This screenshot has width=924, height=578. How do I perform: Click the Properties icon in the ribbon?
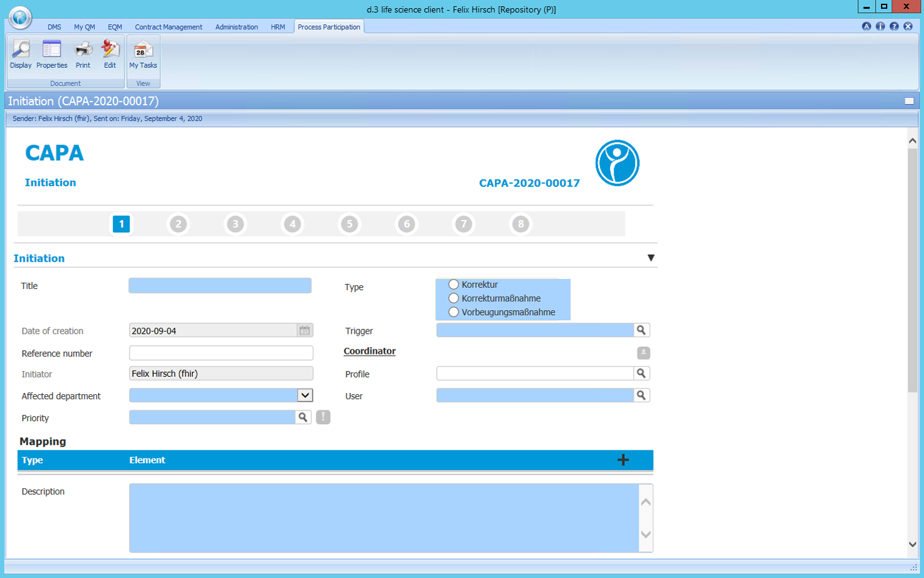coord(51,55)
